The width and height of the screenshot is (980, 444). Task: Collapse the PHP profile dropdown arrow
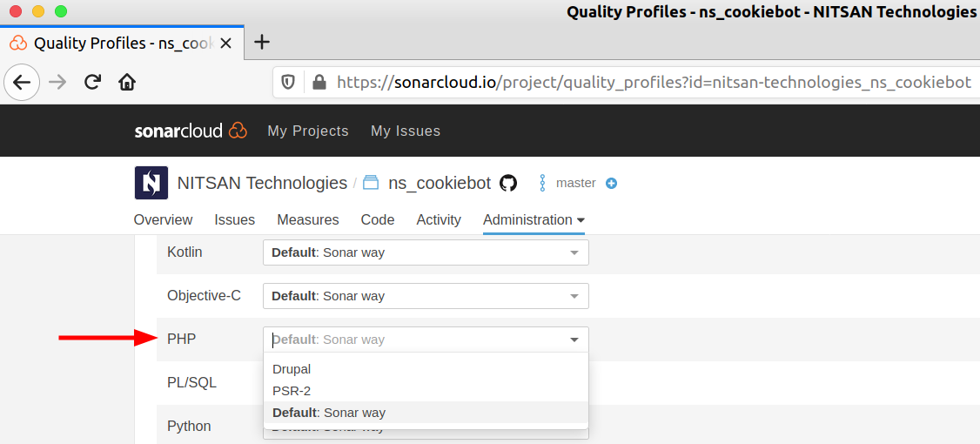pyautogui.click(x=574, y=340)
